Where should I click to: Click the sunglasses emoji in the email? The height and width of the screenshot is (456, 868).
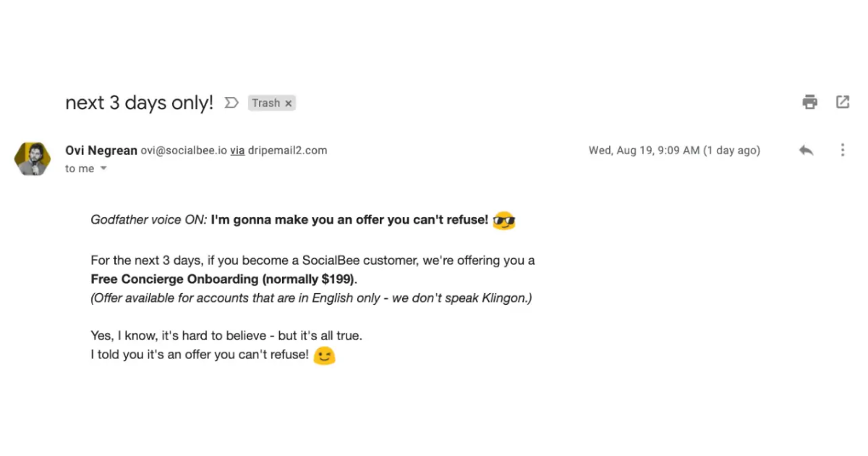point(503,221)
